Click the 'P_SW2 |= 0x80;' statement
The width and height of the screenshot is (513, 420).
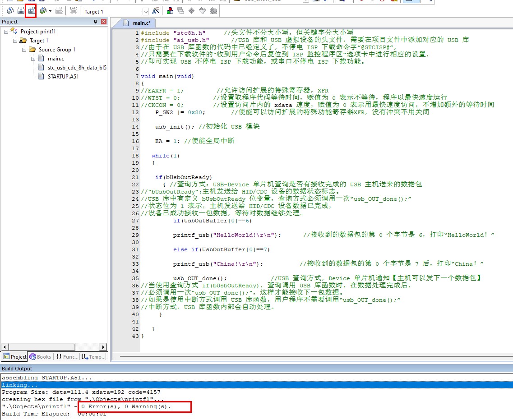click(x=180, y=112)
